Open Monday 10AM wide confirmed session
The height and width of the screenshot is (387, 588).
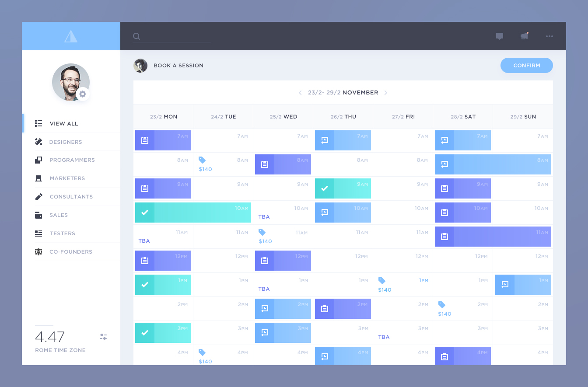pos(193,213)
